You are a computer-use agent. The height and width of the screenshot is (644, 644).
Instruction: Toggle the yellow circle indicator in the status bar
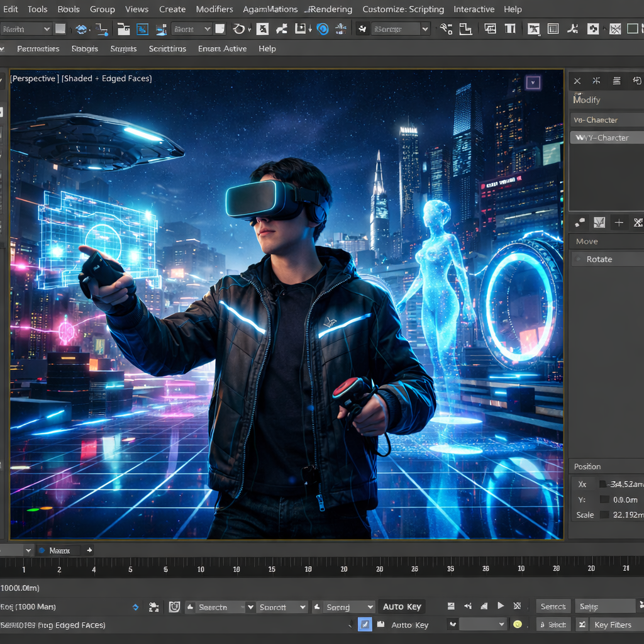(518, 625)
